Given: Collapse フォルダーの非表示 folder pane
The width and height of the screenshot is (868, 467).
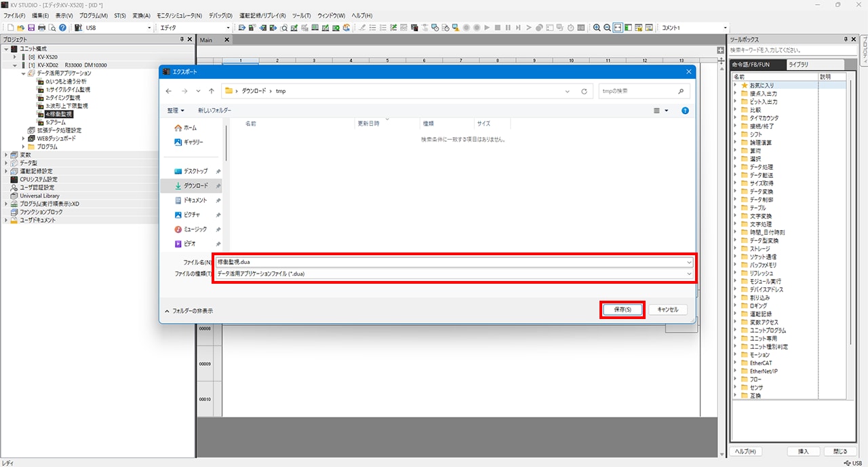Looking at the screenshot, I should point(189,311).
